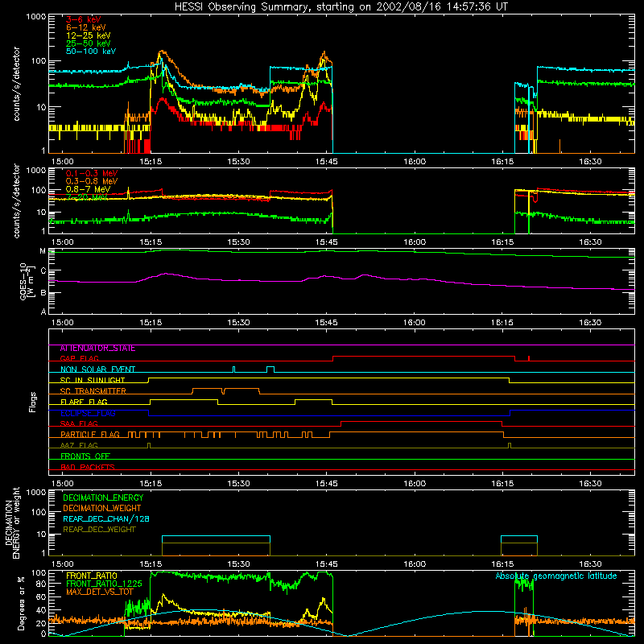Select the PARTICLE_FLAG label

tap(90, 434)
